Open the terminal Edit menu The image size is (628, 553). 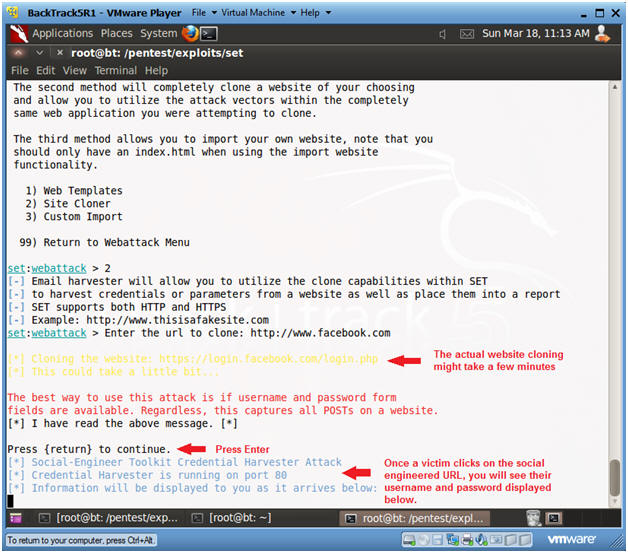46,70
